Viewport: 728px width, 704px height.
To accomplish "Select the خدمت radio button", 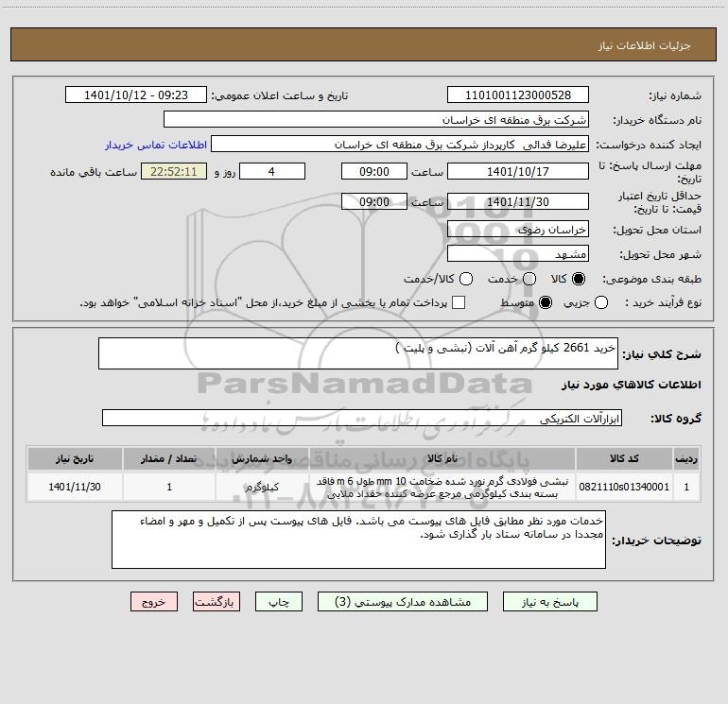I will click(x=529, y=279).
